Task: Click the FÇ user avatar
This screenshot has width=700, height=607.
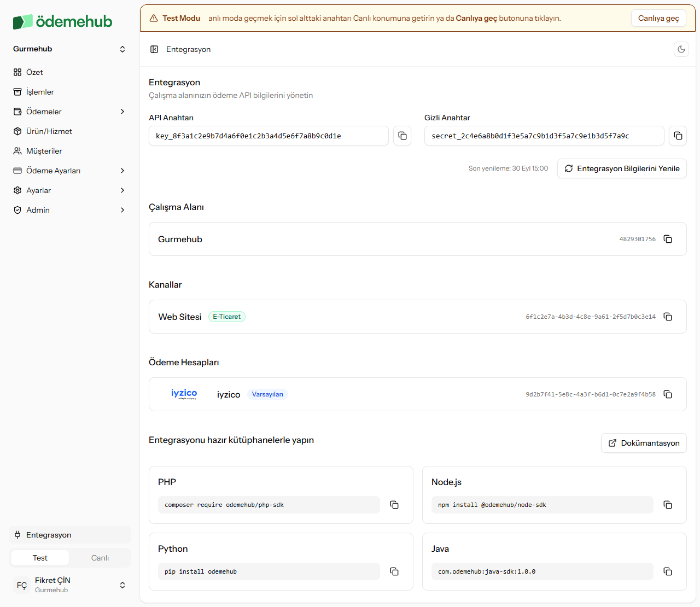Action: click(22, 585)
